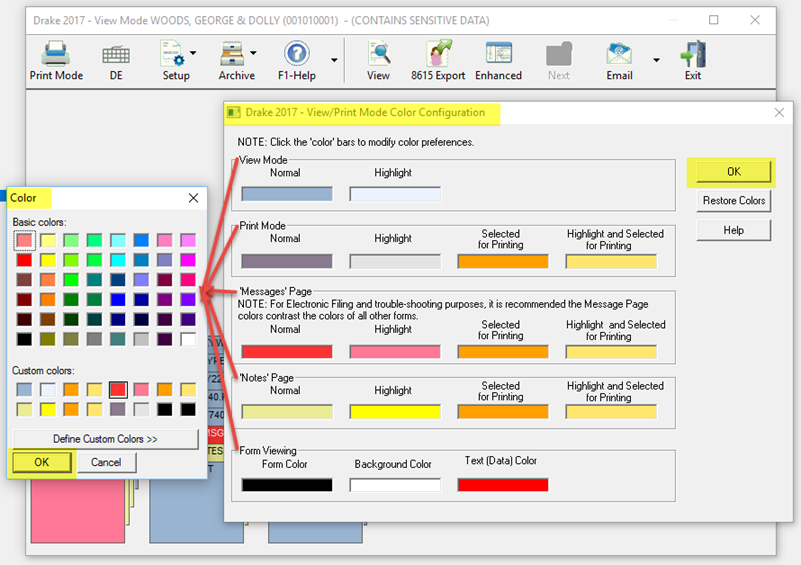The width and height of the screenshot is (801, 565).
Task: Open F1-Help from toolbar
Action: click(297, 61)
